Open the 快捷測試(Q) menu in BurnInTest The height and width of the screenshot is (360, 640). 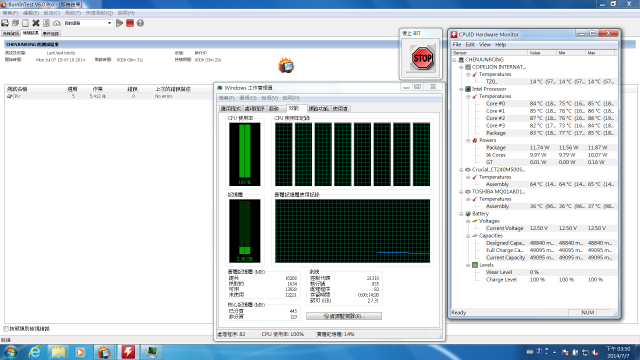(x=99, y=13)
